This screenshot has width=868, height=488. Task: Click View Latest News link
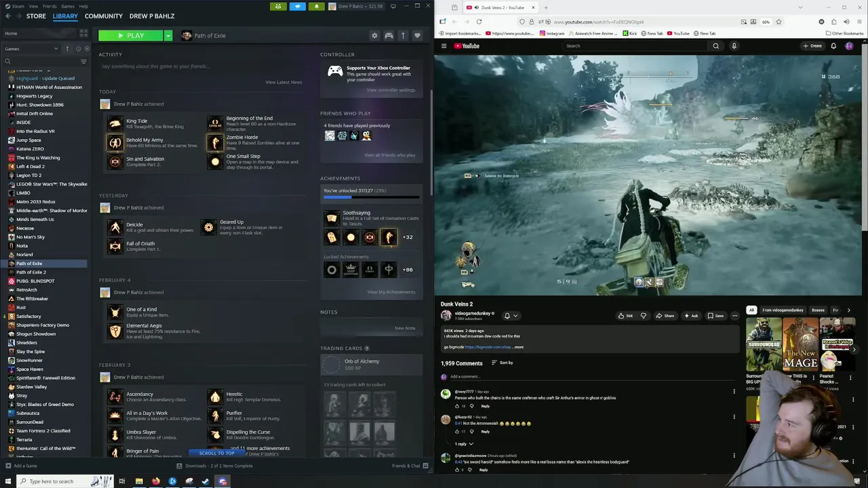point(283,82)
